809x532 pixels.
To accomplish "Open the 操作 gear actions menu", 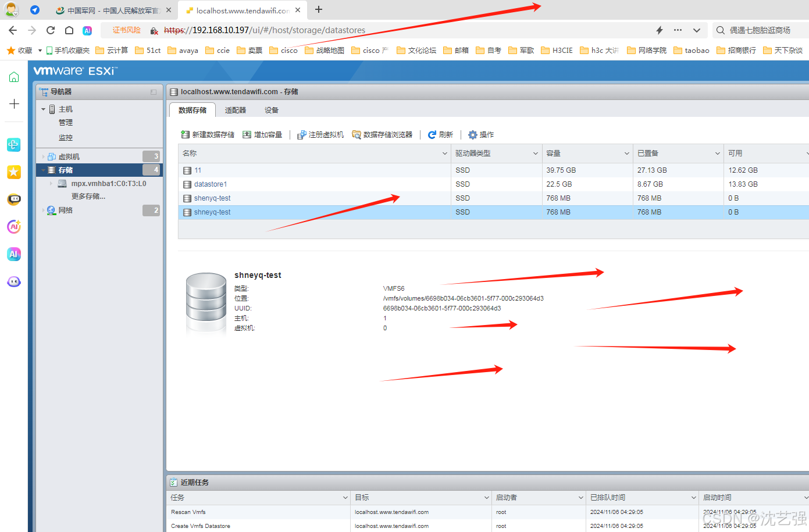I will coord(481,135).
